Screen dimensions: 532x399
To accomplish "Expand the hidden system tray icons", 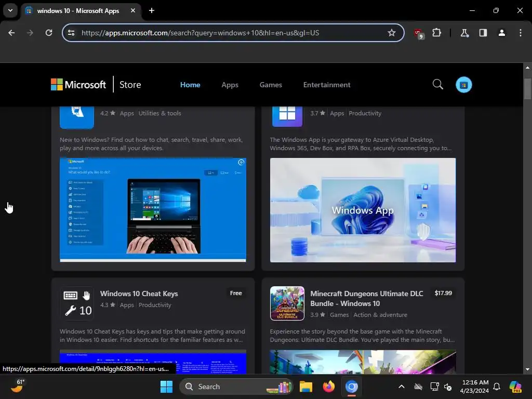I will (x=402, y=387).
